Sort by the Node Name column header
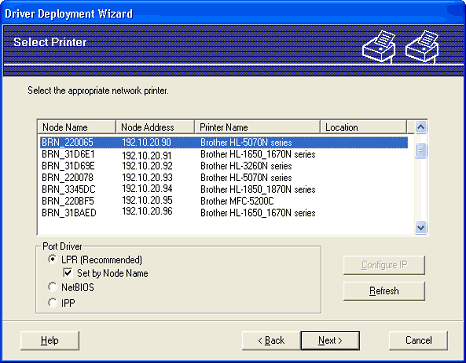Screen dimensions: 466x363 tap(76, 127)
